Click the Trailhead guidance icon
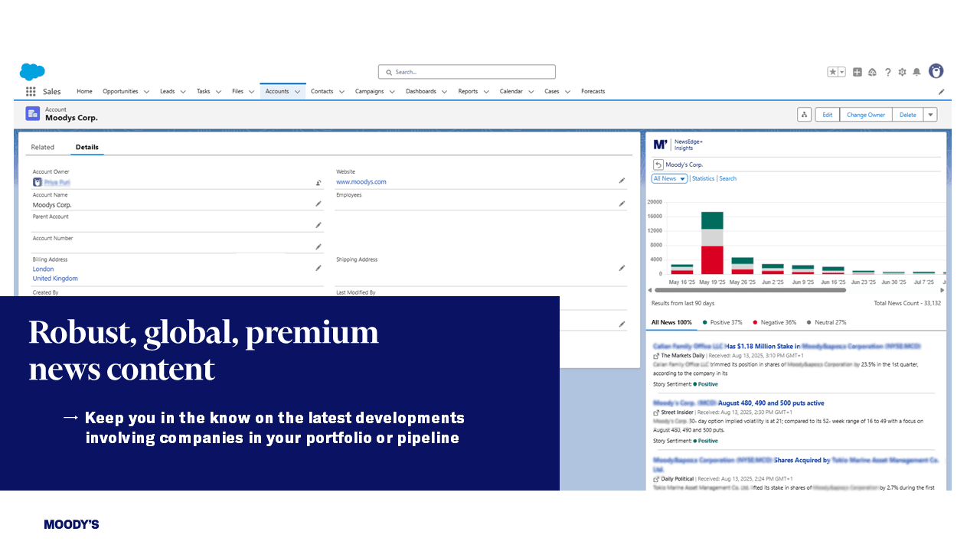Image resolution: width=980 pixels, height=551 pixels. (872, 72)
